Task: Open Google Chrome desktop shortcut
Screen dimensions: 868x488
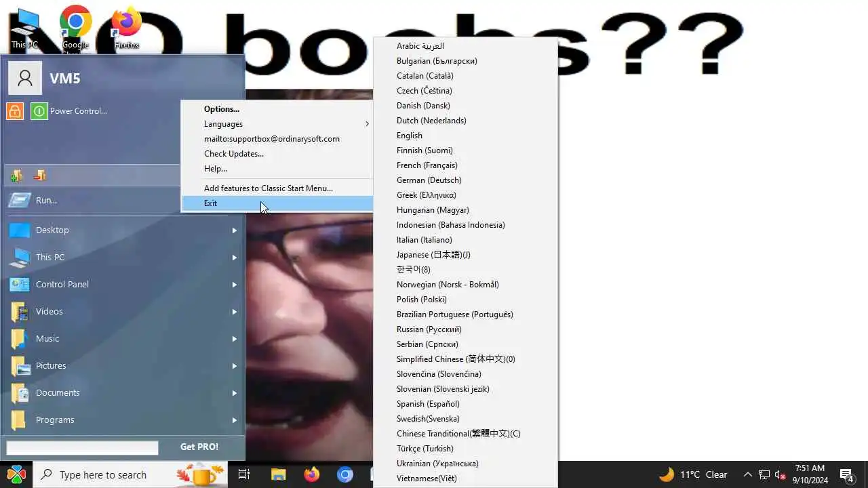Action: pos(75,28)
